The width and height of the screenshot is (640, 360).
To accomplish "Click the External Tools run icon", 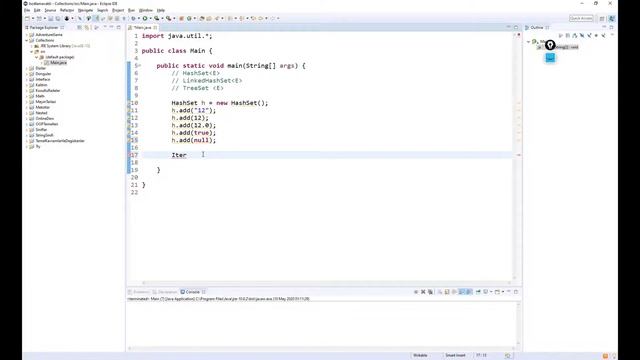I will click(x=169, y=18).
